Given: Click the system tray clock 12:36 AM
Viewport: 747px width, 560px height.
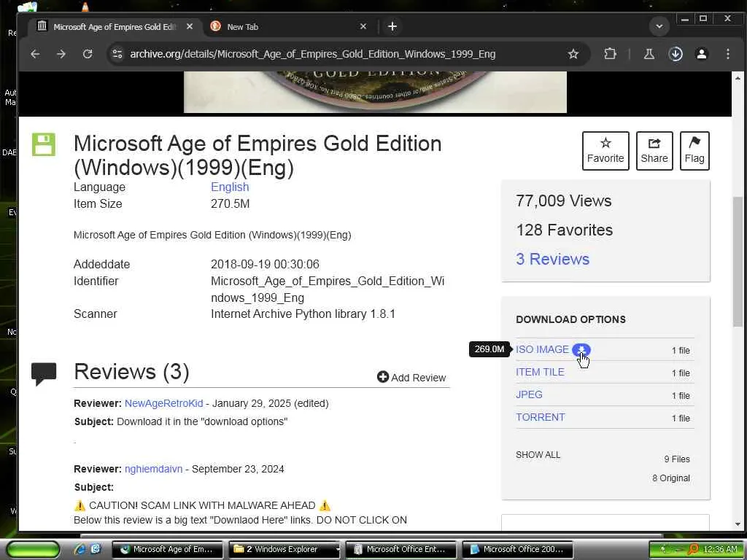Looking at the screenshot, I should [x=720, y=550].
